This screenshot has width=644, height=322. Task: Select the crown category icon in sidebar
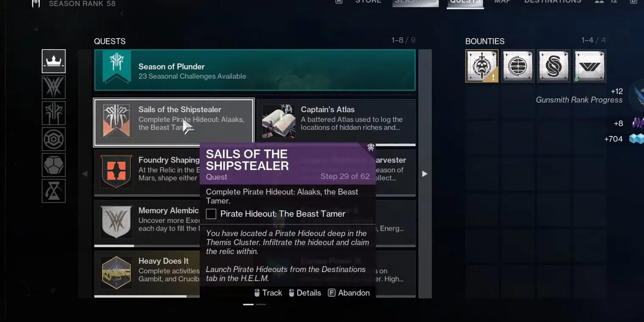coord(54,61)
